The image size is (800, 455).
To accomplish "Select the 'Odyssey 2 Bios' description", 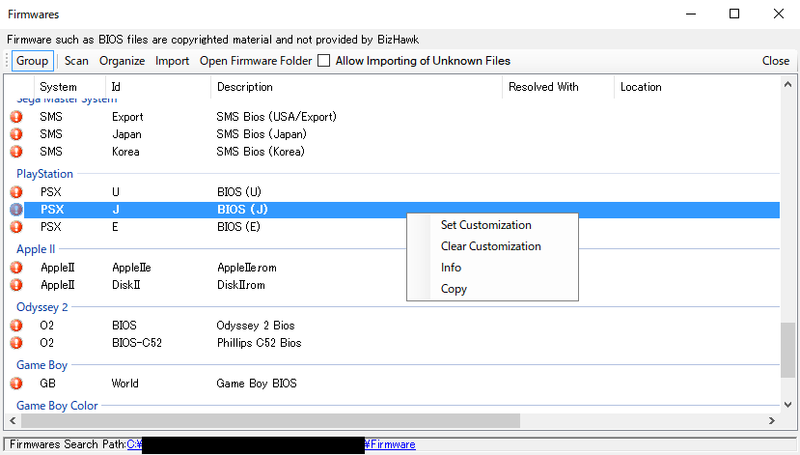I will [256, 325].
